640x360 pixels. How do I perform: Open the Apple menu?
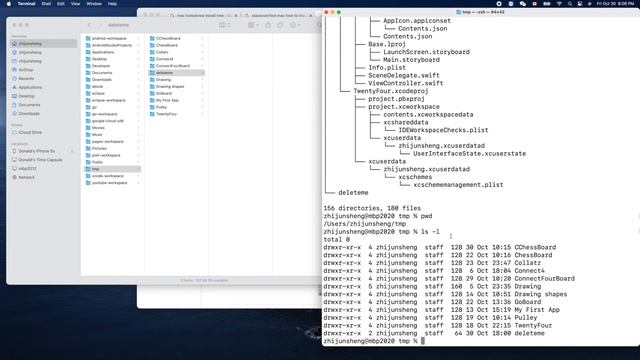(x=9, y=4)
